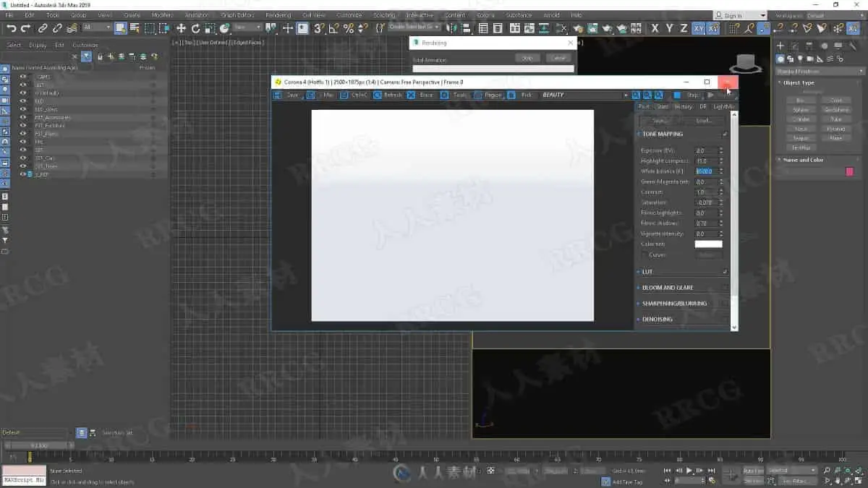Image resolution: width=868 pixels, height=488 pixels.
Task: Open the Sign In dropdown
Action: coord(739,15)
